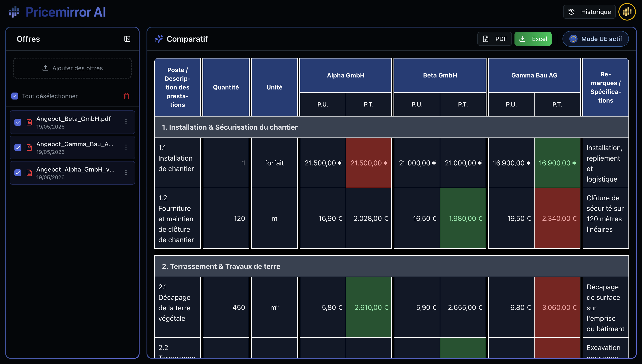Open options menu for Angebot_Beta_GmbH.pdf
The height and width of the screenshot is (364, 642).
126,122
